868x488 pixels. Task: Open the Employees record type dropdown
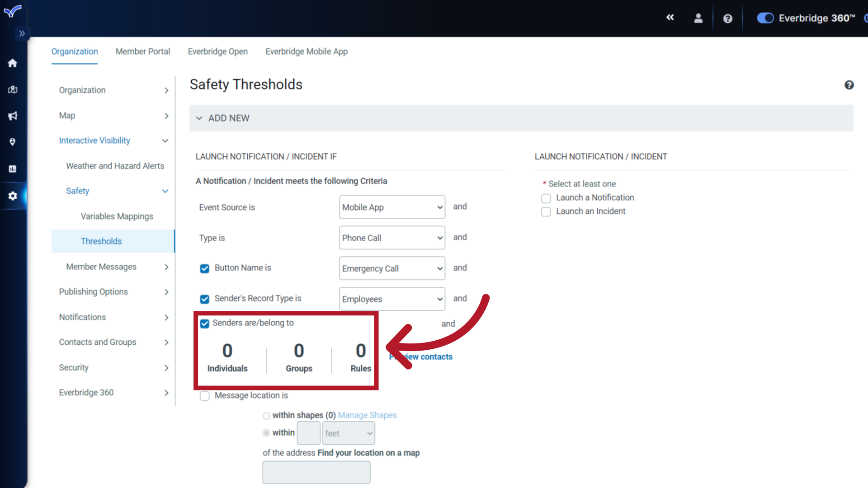pos(392,299)
